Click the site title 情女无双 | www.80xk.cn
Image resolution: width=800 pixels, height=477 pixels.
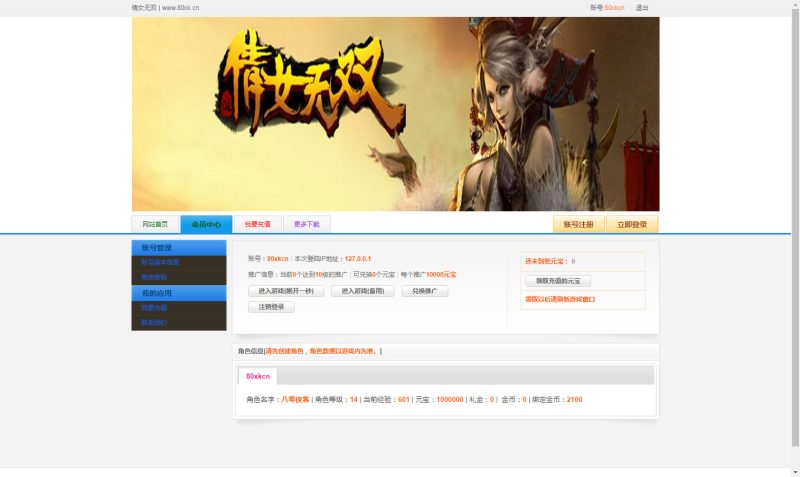(165, 8)
